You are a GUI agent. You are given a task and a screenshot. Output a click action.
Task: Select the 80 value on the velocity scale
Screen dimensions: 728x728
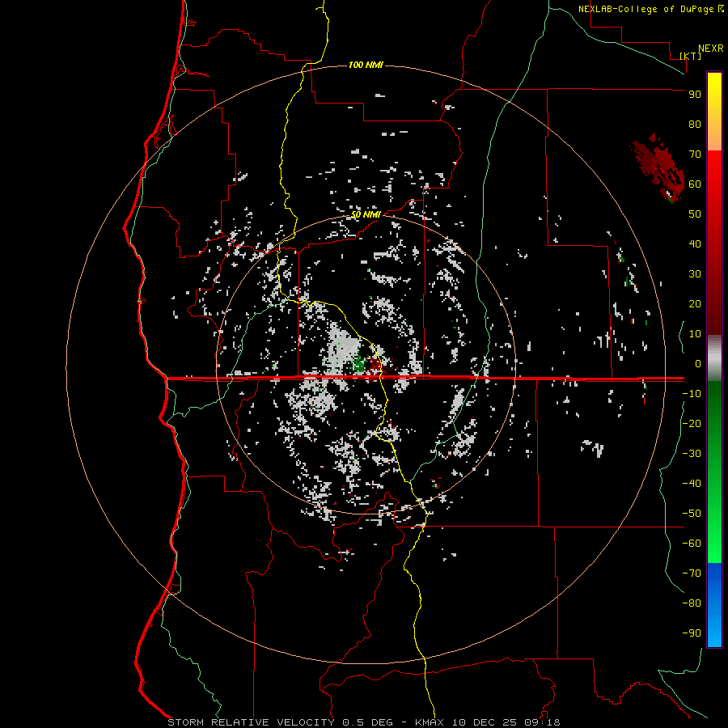[695, 125]
